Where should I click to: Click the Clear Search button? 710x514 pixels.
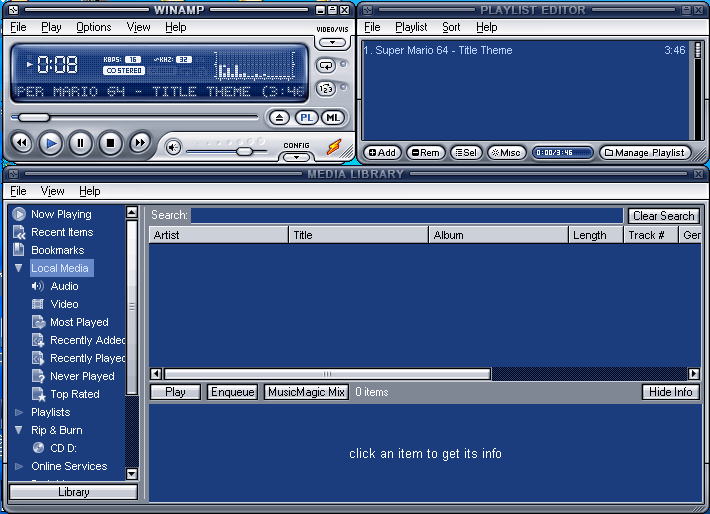663,215
